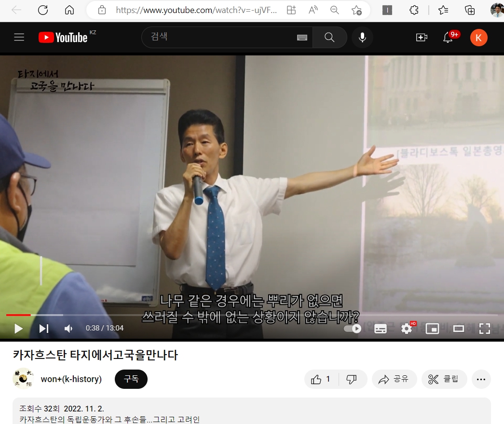The height and width of the screenshot is (424, 504).
Task: Open the on-screen keyboard in search box
Action: [x=302, y=38]
